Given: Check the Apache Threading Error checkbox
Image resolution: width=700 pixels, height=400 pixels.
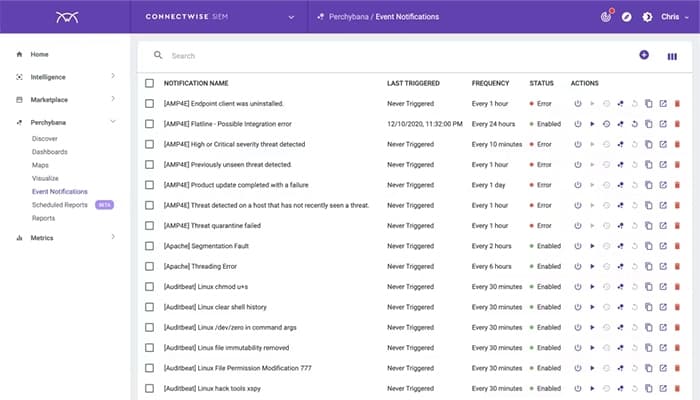Looking at the screenshot, I should (150, 267).
